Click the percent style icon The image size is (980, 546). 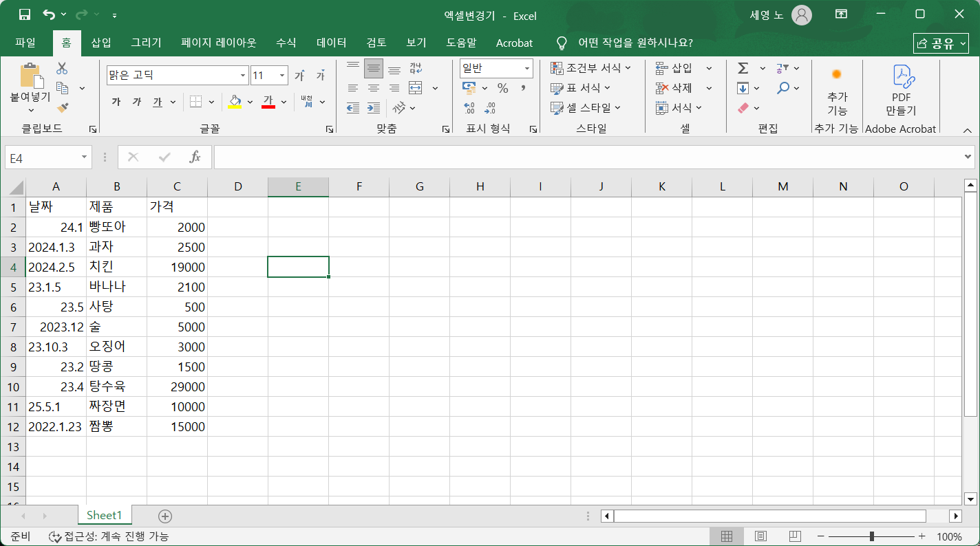pyautogui.click(x=502, y=88)
